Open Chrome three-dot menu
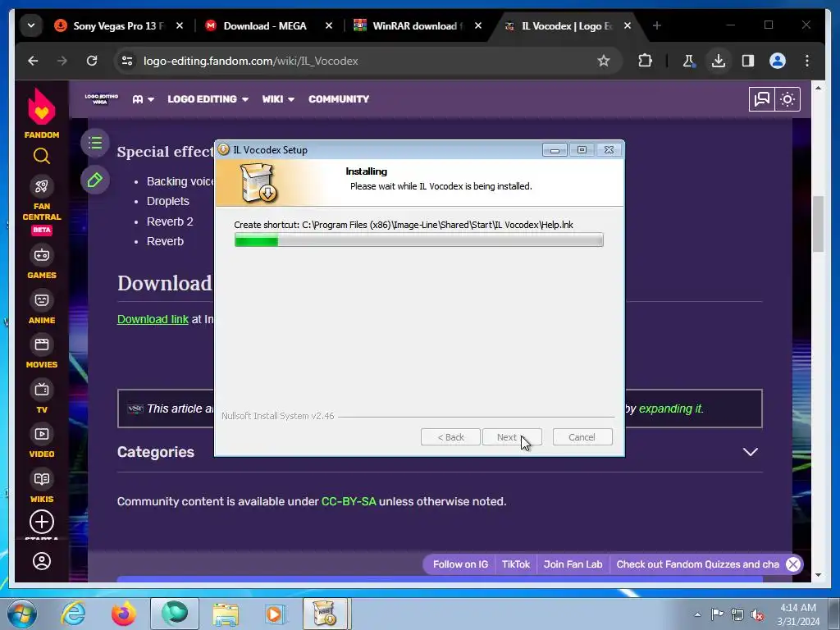The image size is (840, 630). [807, 61]
